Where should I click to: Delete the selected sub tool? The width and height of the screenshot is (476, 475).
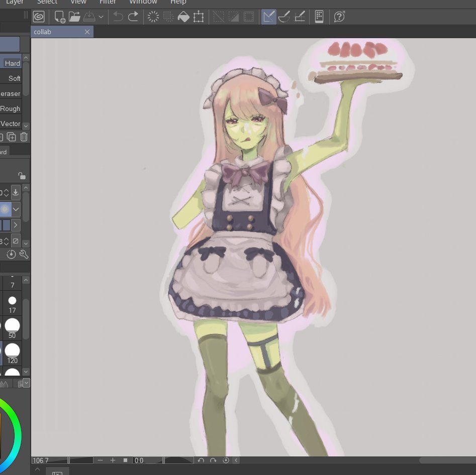(24, 137)
